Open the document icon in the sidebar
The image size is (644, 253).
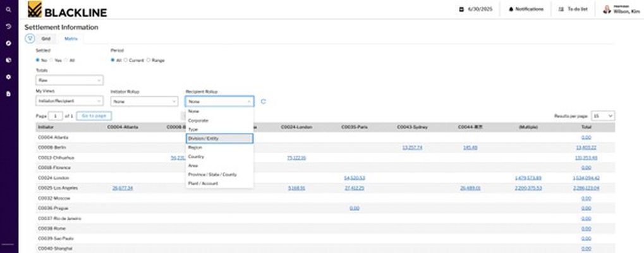point(9,93)
